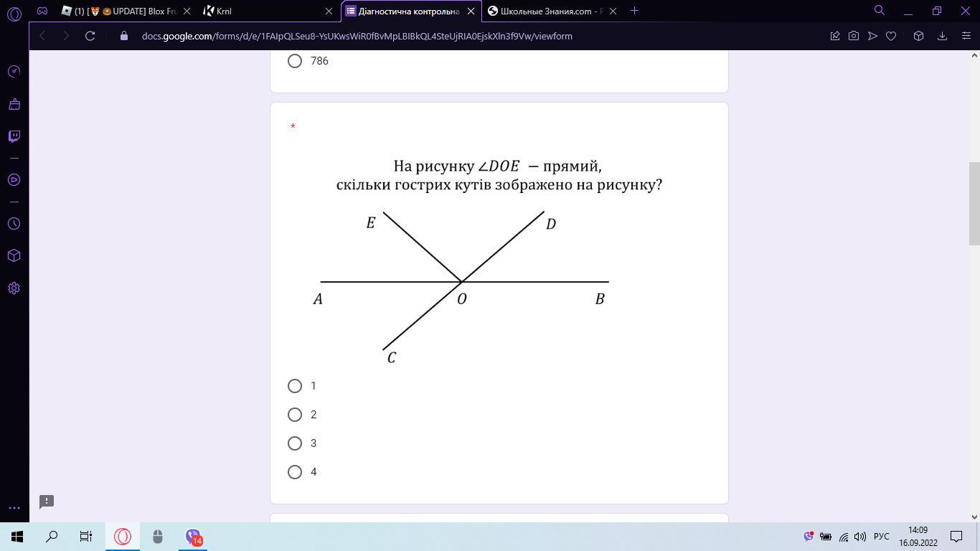The height and width of the screenshot is (551, 980).
Task: Go back to the previous page
Action: click(42, 36)
